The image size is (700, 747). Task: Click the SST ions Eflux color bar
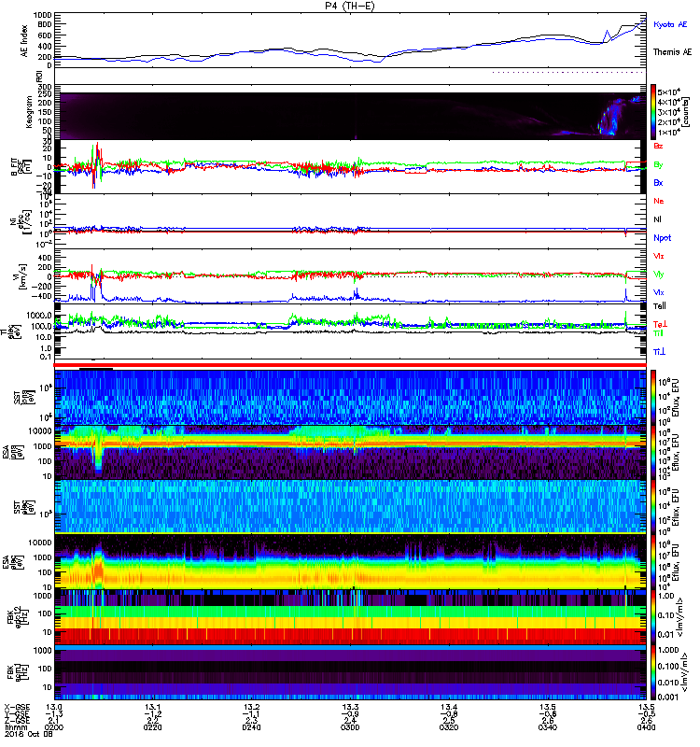tap(653, 396)
